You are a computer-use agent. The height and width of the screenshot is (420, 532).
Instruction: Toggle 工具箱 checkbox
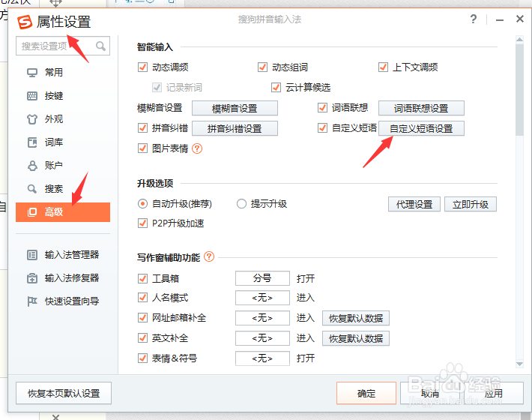pyautogui.click(x=142, y=279)
